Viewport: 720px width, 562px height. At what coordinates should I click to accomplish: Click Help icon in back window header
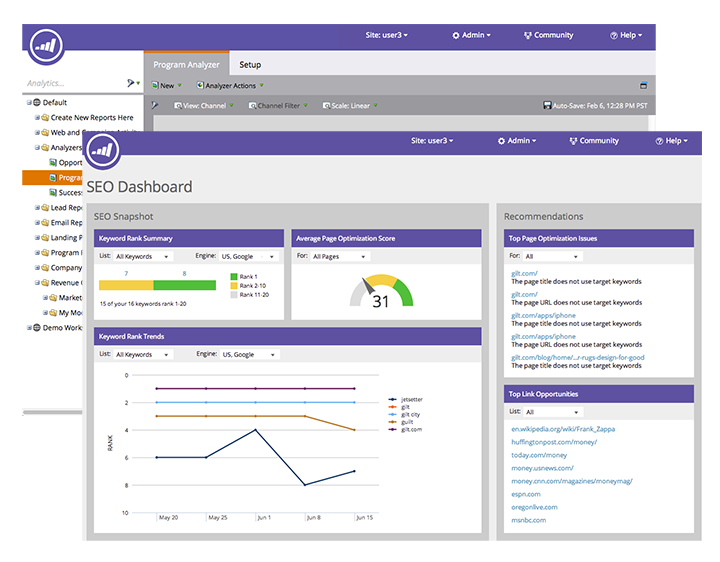click(613, 35)
